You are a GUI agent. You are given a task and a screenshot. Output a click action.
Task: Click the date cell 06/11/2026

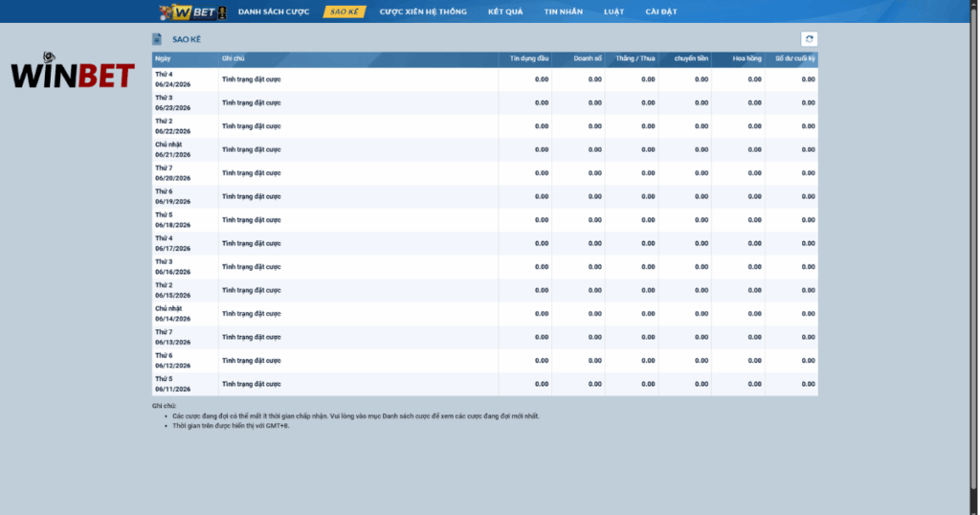point(185,385)
